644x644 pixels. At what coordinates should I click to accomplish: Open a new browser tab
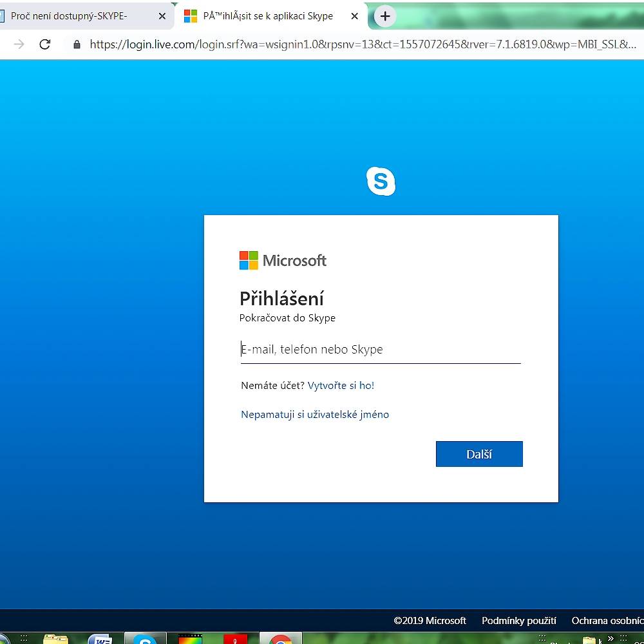(x=385, y=17)
